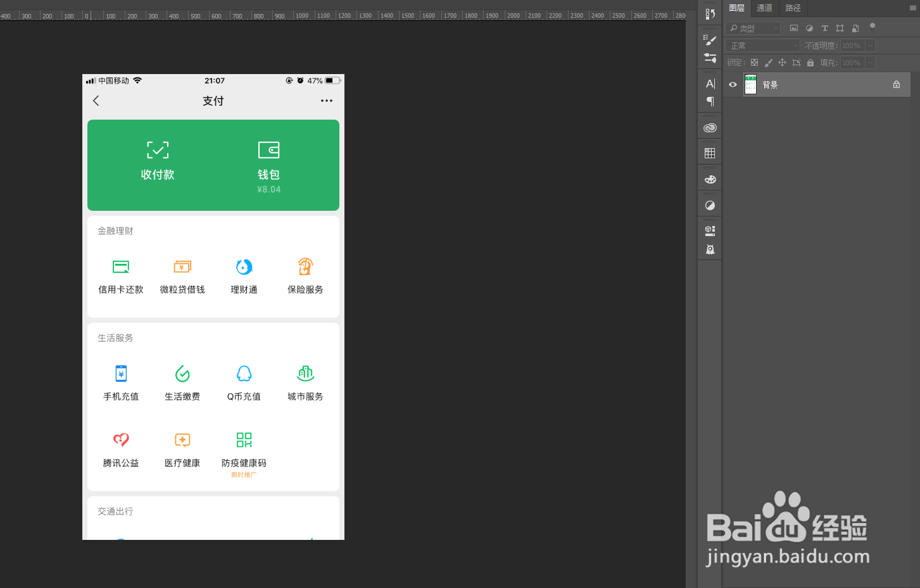
Task: Open the Layers panel flyout menu
Action: 913,8
